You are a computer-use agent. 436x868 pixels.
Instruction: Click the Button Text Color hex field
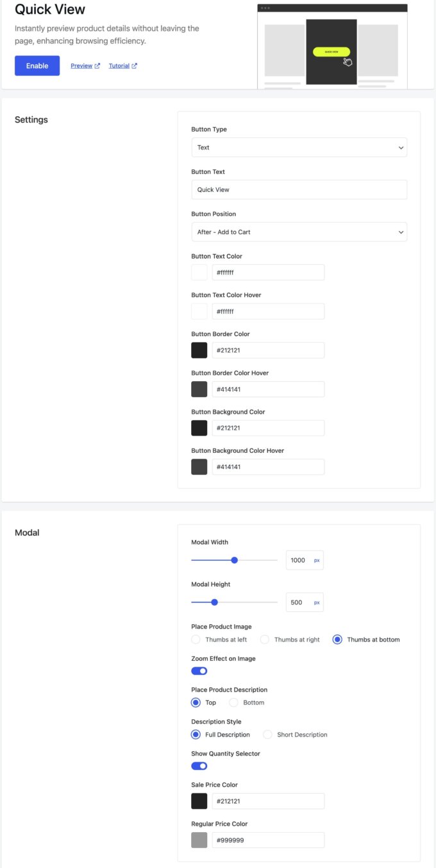point(268,272)
